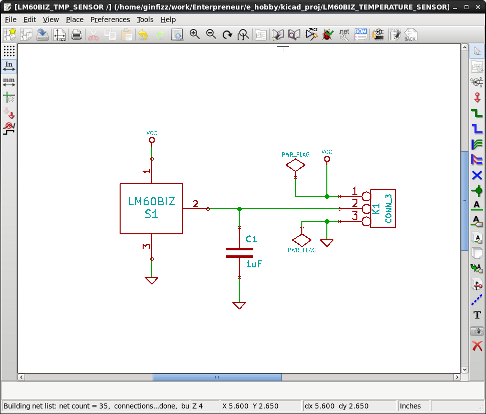Copy the selected item
This screenshot has width=486, height=414.
pos(110,34)
